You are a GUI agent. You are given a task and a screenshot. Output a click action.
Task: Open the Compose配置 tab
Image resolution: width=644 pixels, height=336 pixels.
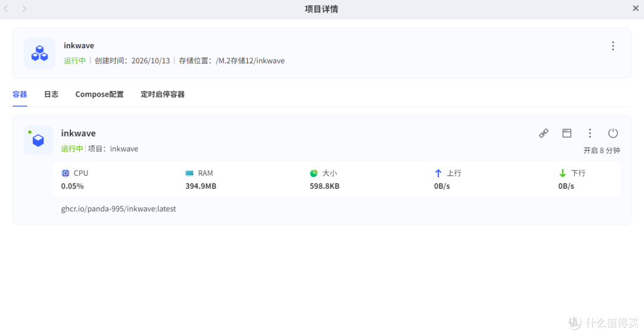point(100,94)
